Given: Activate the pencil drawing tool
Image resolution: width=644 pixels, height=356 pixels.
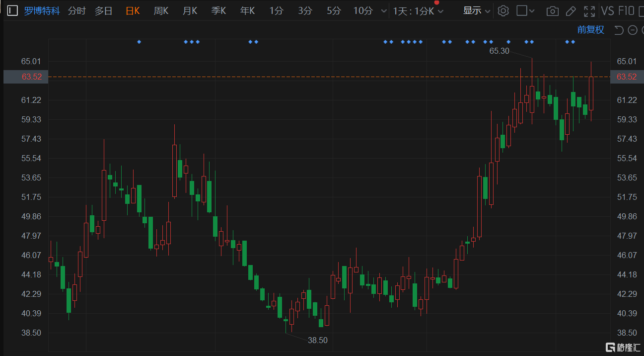Looking at the screenshot, I should [x=571, y=11].
